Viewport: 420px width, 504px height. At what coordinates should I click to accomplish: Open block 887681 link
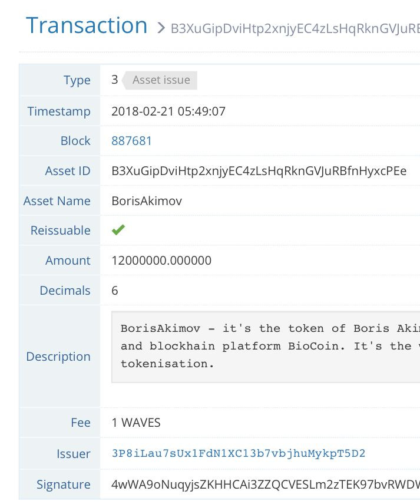131,141
